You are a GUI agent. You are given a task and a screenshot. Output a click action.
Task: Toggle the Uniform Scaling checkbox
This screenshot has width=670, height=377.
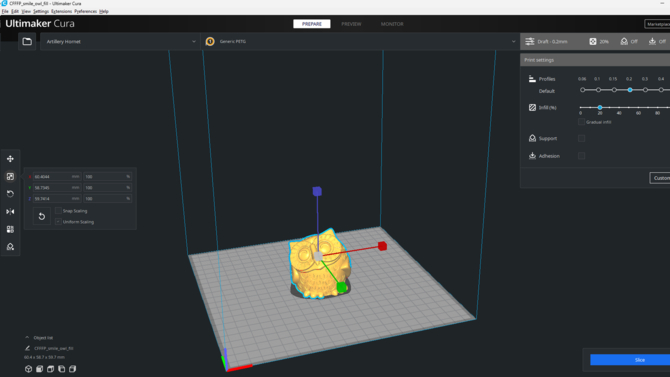point(58,222)
